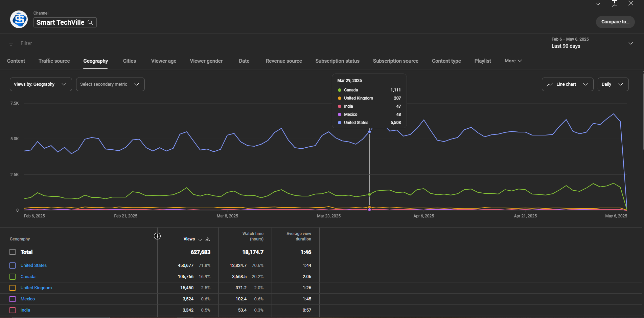The width and height of the screenshot is (644, 318).
Task: Select the Geography tab
Action: click(95, 61)
